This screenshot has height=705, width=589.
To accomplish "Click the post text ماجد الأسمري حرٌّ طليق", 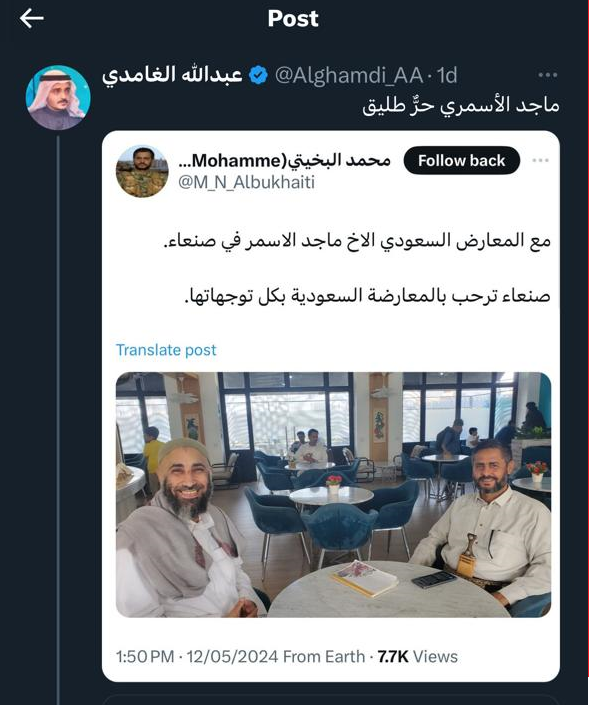I will tap(461, 106).
